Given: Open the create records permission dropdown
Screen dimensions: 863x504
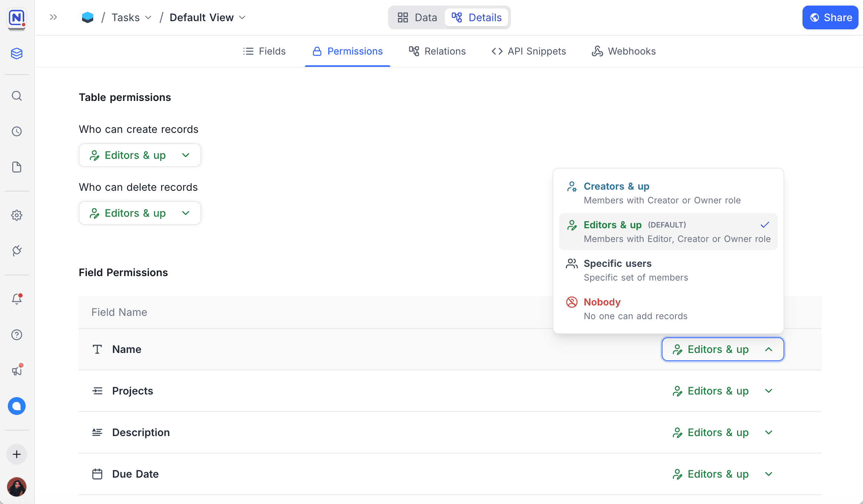Looking at the screenshot, I should 140,155.
